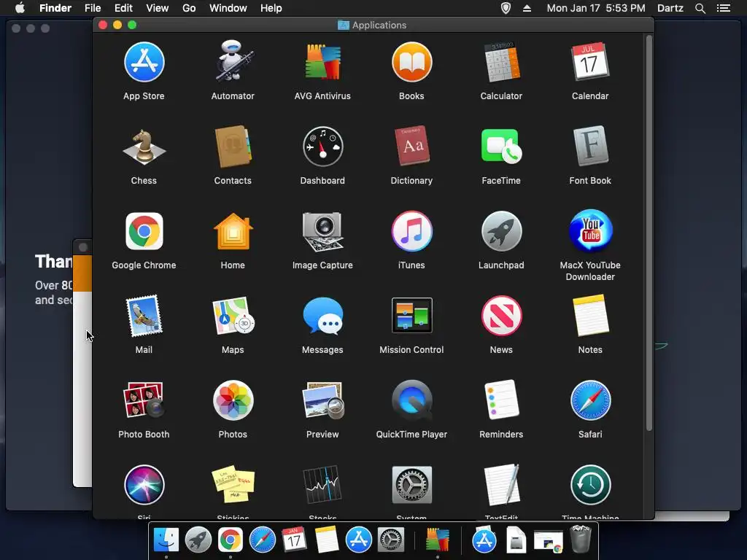
Task: Click the Dartz user name in menu bar
Action: tap(670, 8)
